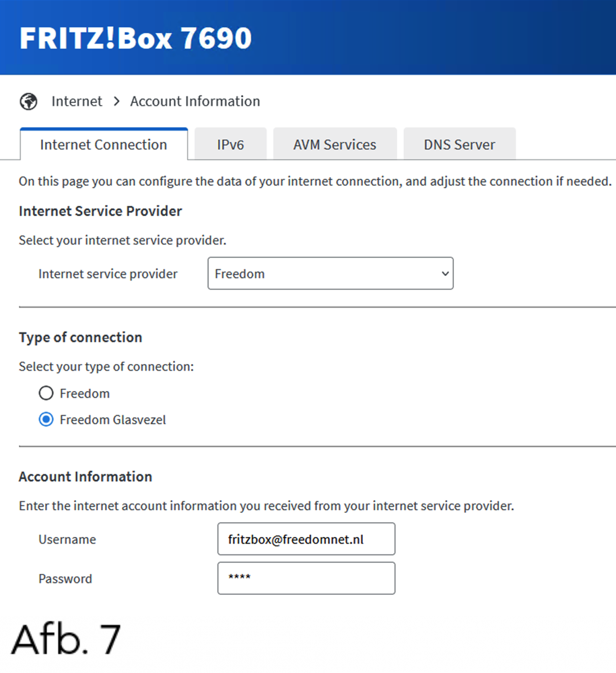Open the Internet service provider dropdown
Screen dimensions: 616x673
coord(330,274)
